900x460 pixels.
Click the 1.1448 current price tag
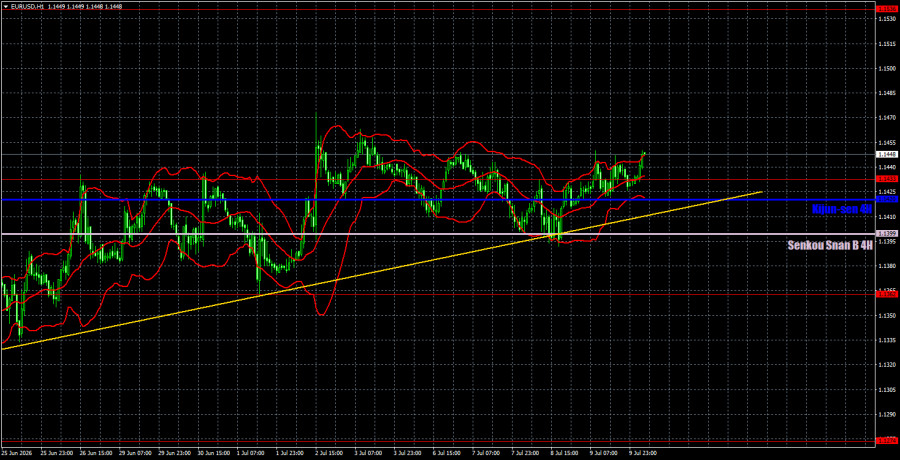click(887, 154)
